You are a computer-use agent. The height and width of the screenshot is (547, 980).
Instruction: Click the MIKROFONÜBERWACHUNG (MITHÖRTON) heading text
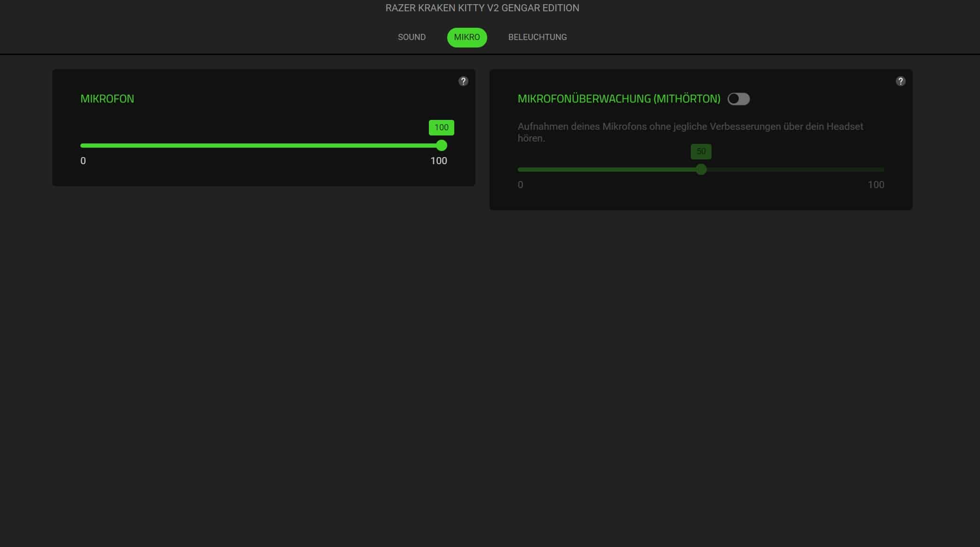pos(618,99)
